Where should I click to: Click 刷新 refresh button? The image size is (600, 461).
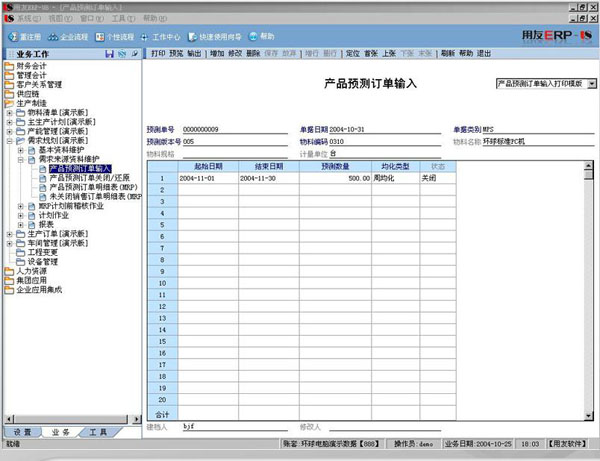[448, 54]
